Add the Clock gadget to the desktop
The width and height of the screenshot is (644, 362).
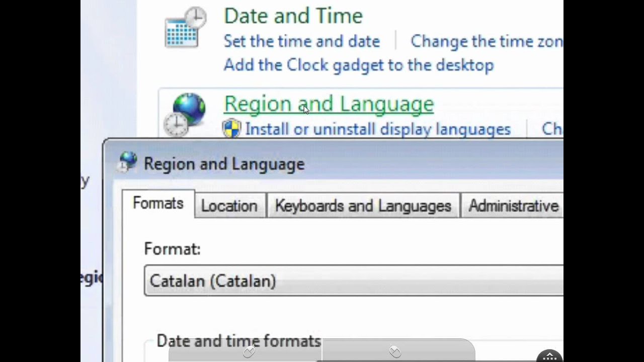[x=358, y=65]
